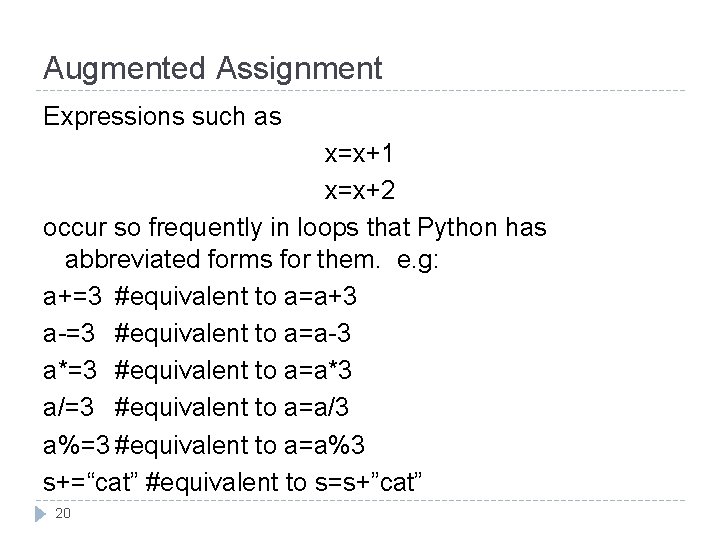Select the line starting "occur so frequently"

(x=294, y=227)
